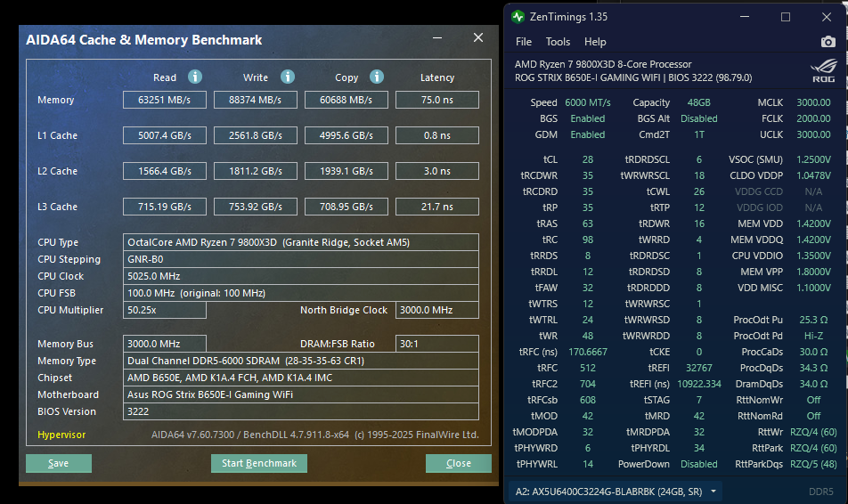Click the Motherboard field Asus ROG Strix

[x=301, y=394]
